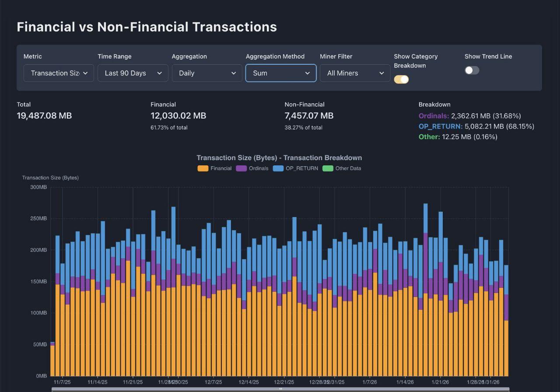Enable the Show Trend Line toggle
The height and width of the screenshot is (392, 560).
coord(472,70)
